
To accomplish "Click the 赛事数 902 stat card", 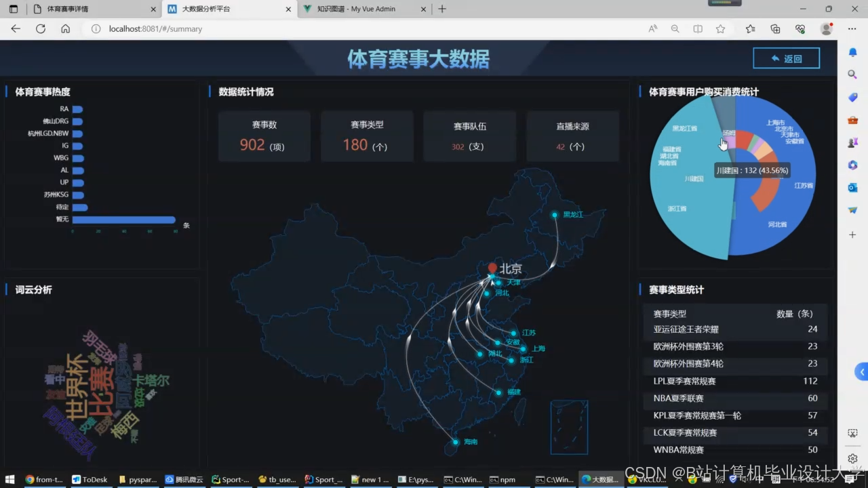I will pyautogui.click(x=264, y=136).
